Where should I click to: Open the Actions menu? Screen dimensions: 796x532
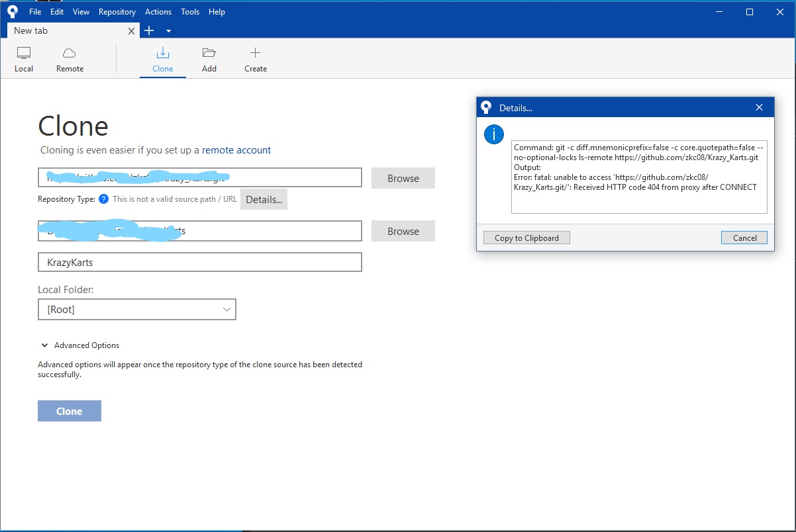coord(158,12)
